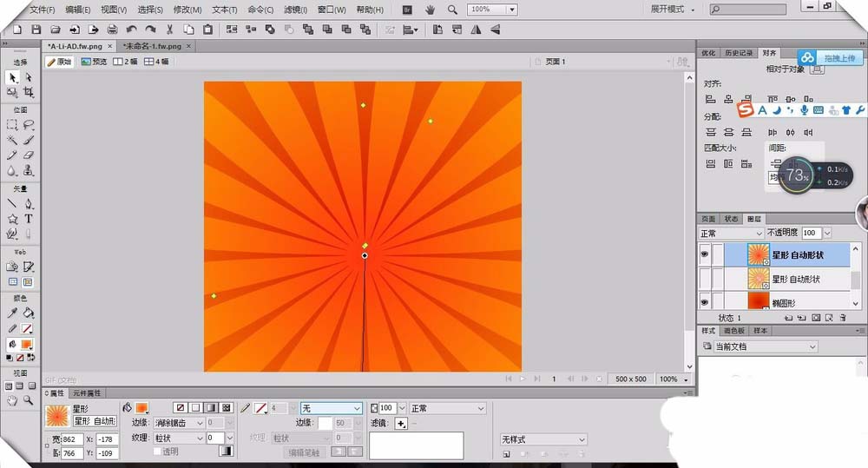Switch to the 未命名-1.fw.png document tab
The height and width of the screenshot is (468, 868).
pos(153,46)
